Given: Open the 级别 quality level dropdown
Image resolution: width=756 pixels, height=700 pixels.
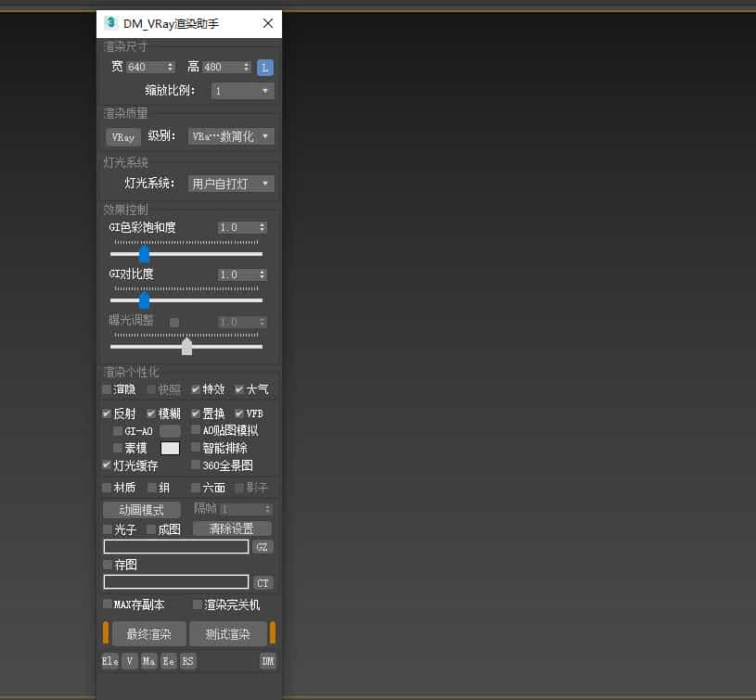Looking at the screenshot, I should point(231,136).
